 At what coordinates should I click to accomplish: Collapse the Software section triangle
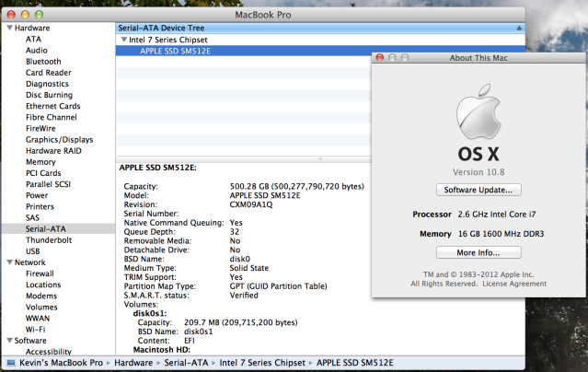coord(10,341)
